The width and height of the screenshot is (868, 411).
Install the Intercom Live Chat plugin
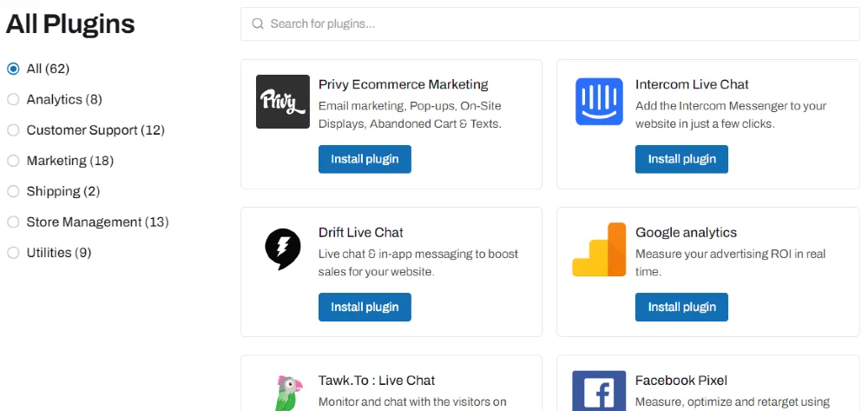coord(681,159)
